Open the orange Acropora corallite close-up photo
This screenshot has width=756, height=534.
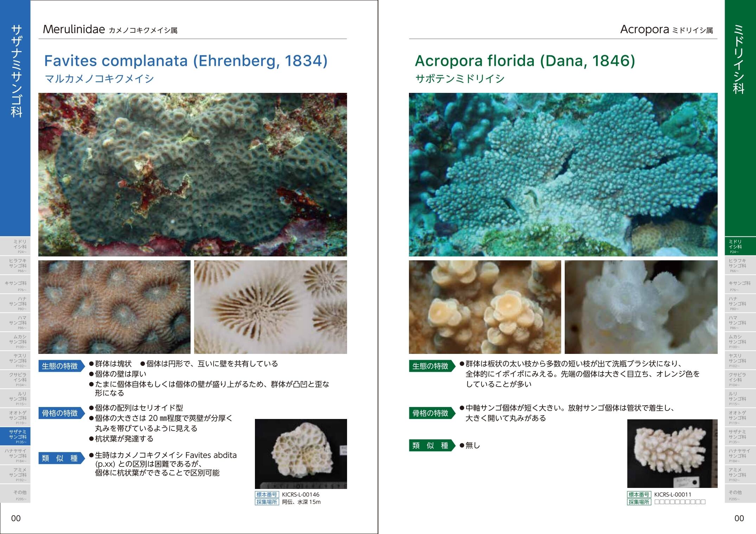485,307
